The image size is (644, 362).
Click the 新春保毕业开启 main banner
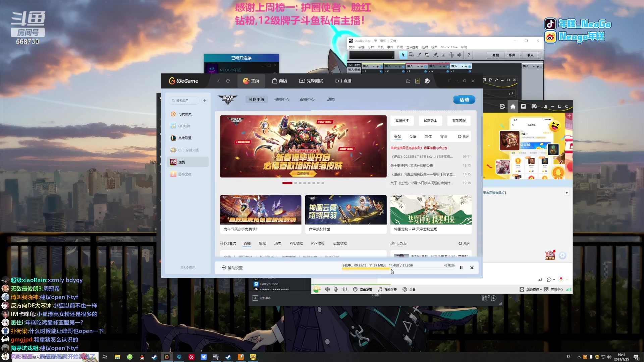[x=303, y=146]
